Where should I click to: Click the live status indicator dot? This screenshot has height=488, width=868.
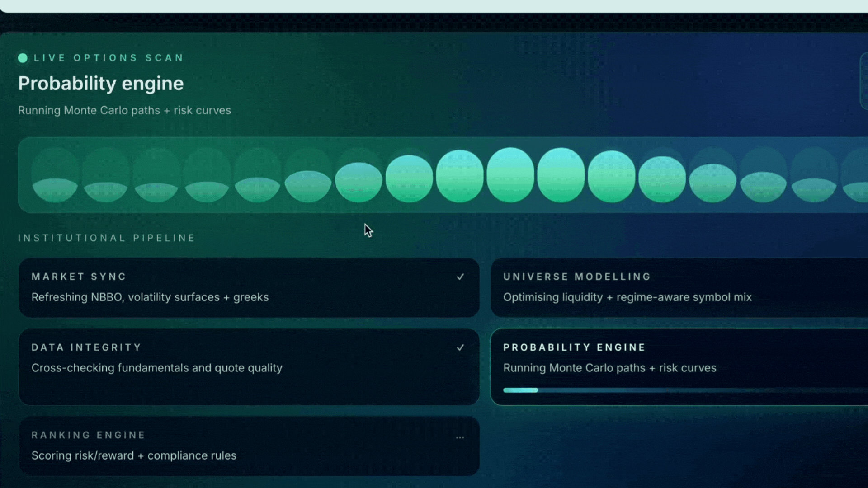[23, 58]
